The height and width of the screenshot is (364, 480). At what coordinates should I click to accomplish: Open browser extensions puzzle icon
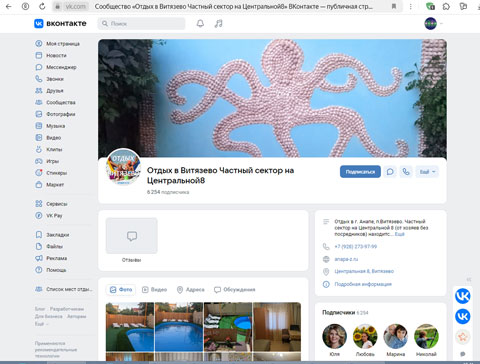click(x=446, y=6)
